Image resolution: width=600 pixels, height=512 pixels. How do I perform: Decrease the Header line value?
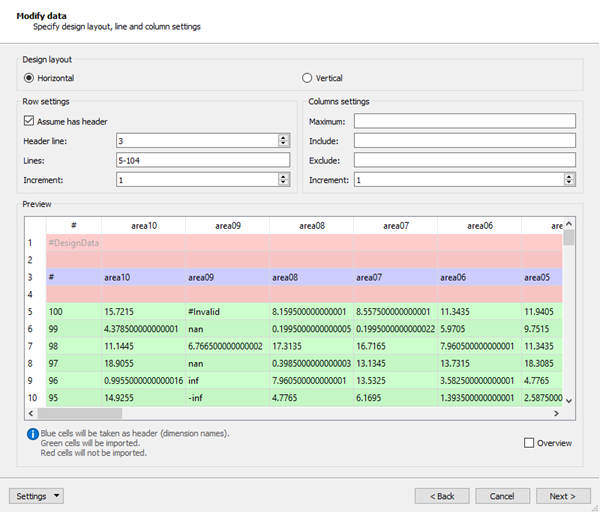click(283, 144)
